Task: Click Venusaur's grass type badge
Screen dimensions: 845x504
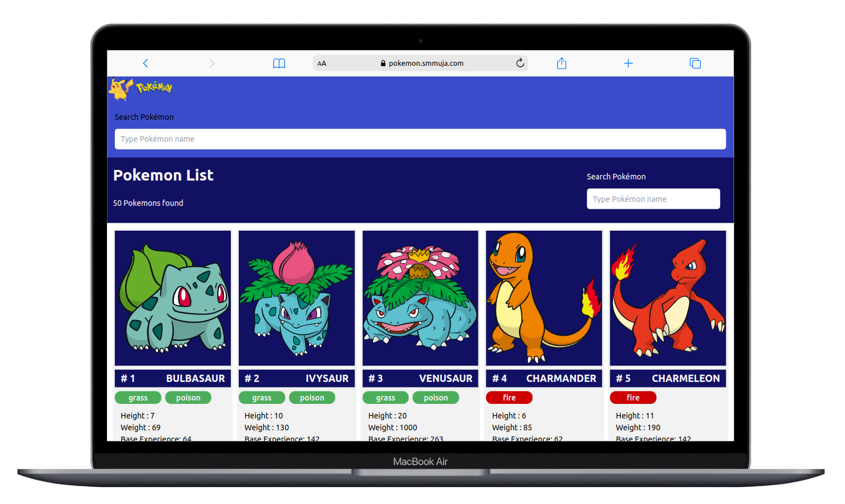Action: pos(386,398)
